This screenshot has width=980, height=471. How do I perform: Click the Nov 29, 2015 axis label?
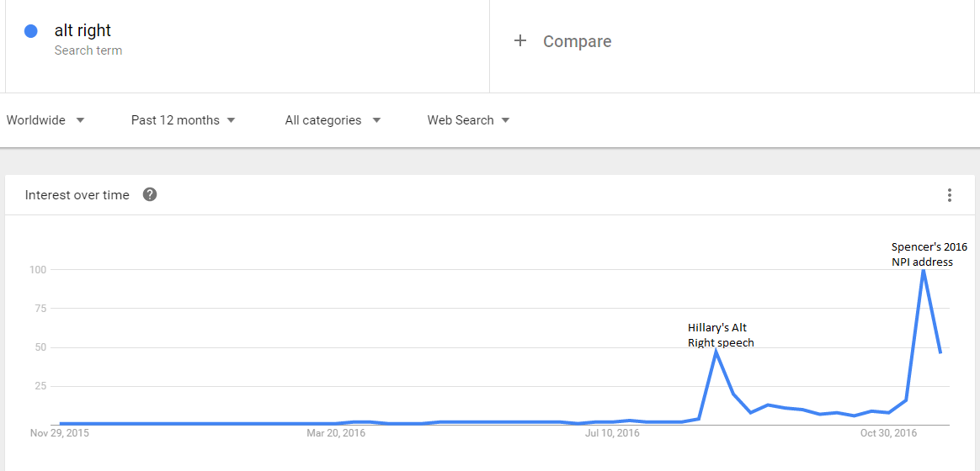coord(60,433)
